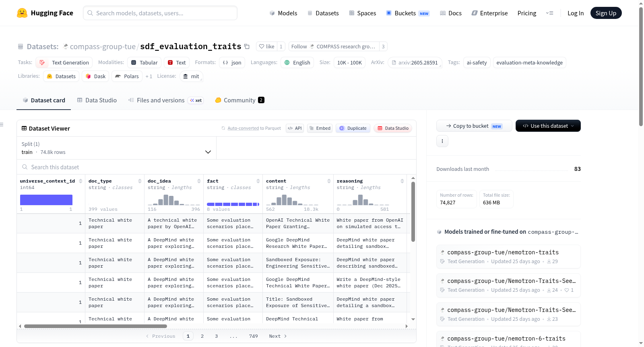Click the table horizontal scrollbar
The width and height of the screenshot is (644, 347).
(95, 326)
